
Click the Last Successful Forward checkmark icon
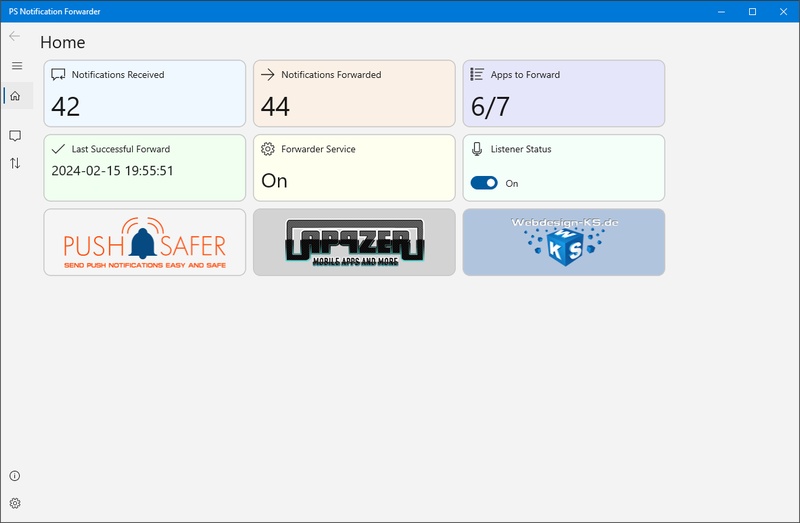[x=58, y=149]
